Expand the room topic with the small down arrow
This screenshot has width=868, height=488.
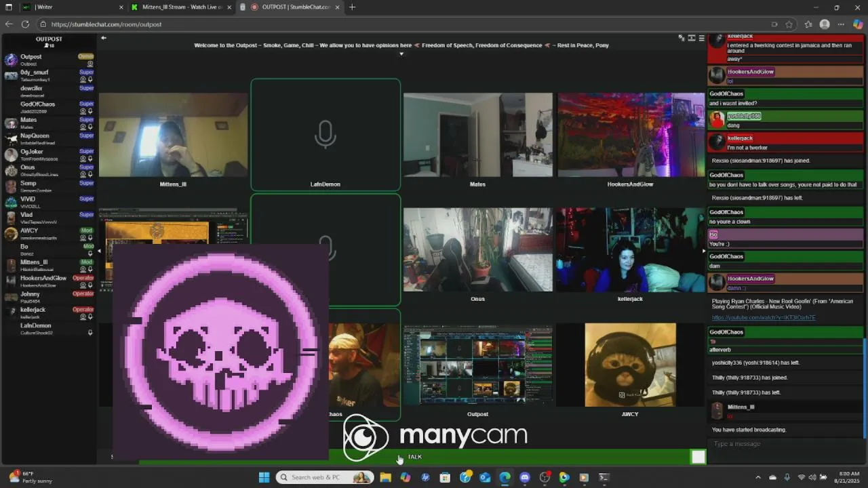pyautogui.click(x=401, y=54)
